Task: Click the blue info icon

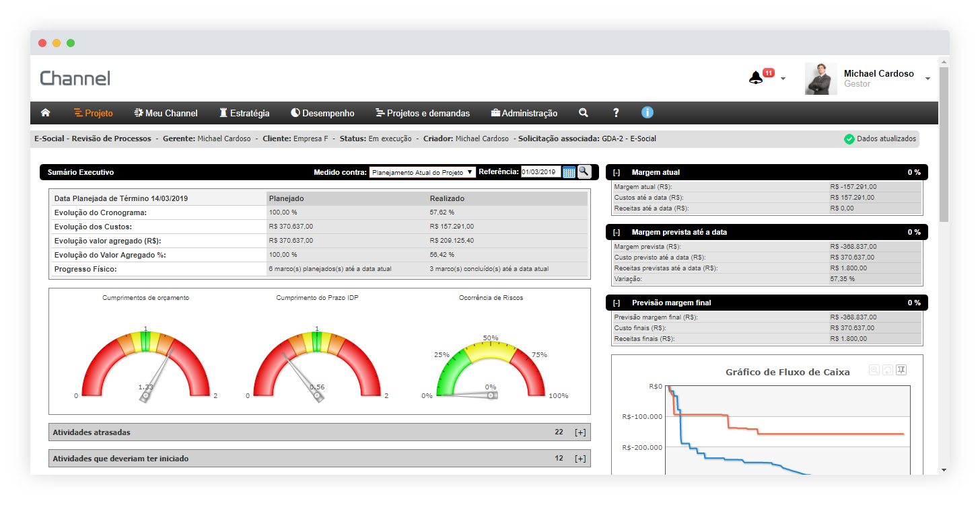Action: 647,113
